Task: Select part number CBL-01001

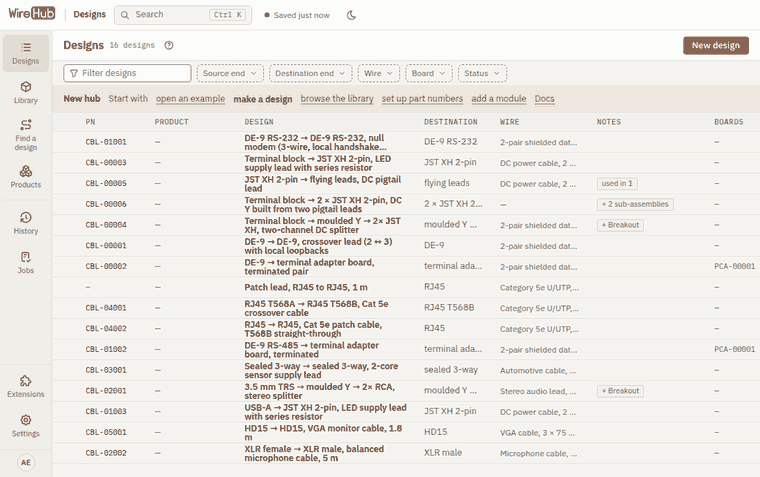Action: click(106, 142)
